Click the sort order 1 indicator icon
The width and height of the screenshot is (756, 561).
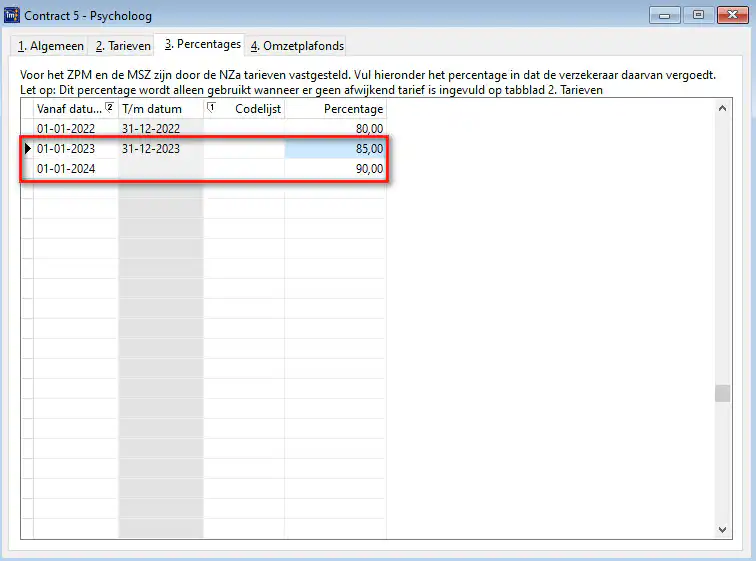point(211,108)
